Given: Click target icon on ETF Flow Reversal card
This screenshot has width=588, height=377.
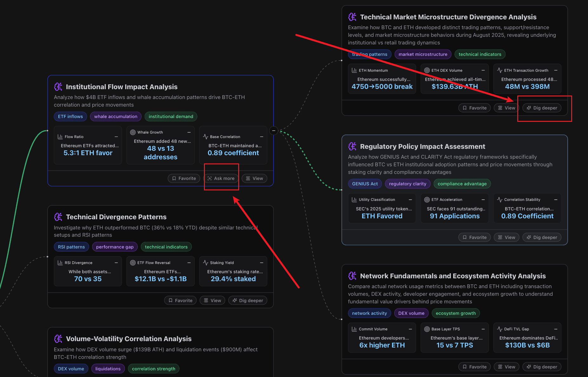Looking at the screenshot, I should [x=133, y=263].
